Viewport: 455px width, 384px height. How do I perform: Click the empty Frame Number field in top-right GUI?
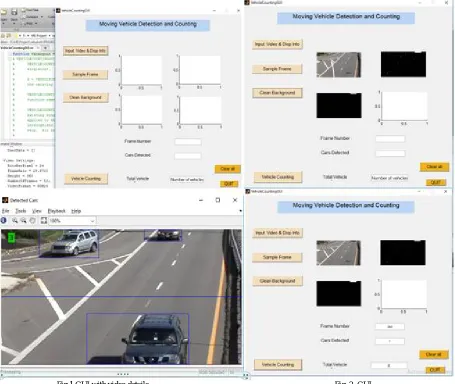click(390, 139)
